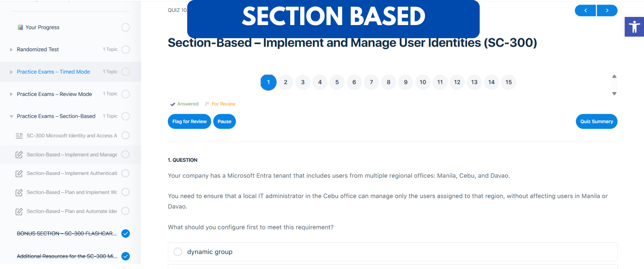Open Section-Based – Implement Authenticati quiz

(72, 173)
